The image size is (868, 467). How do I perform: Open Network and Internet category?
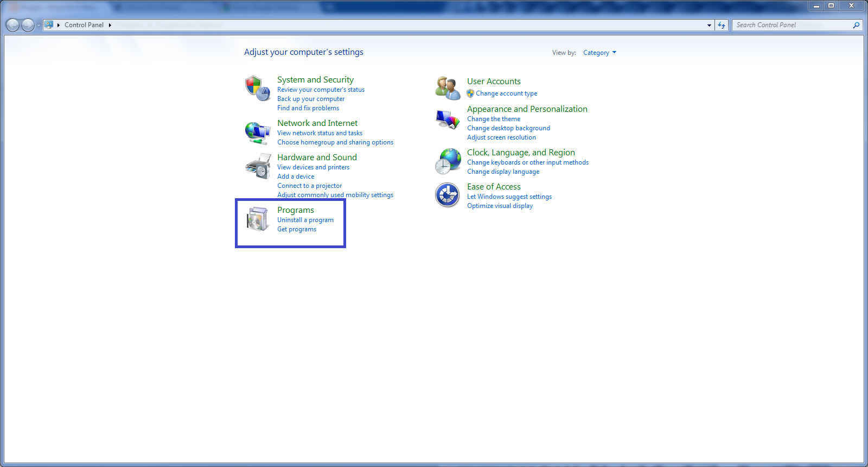tap(317, 123)
